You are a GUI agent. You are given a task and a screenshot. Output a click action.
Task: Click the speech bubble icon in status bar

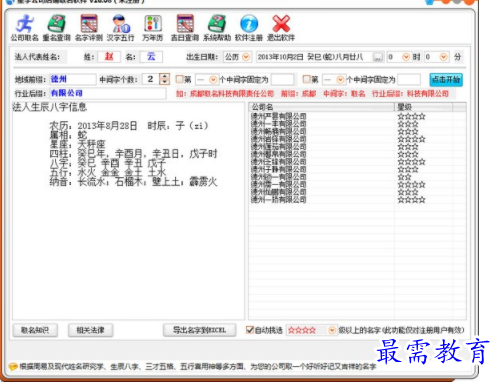pyautogui.click(x=13, y=367)
